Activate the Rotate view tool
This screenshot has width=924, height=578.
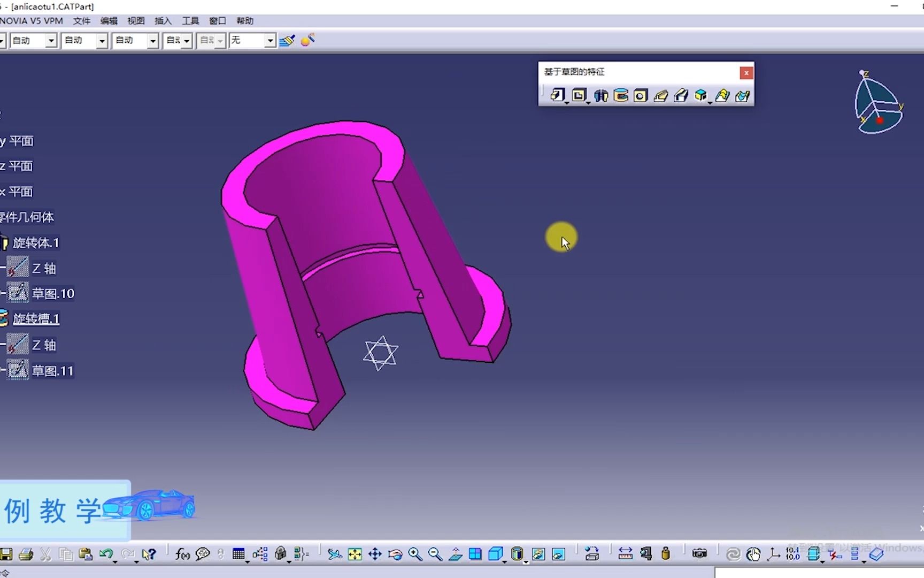click(395, 554)
